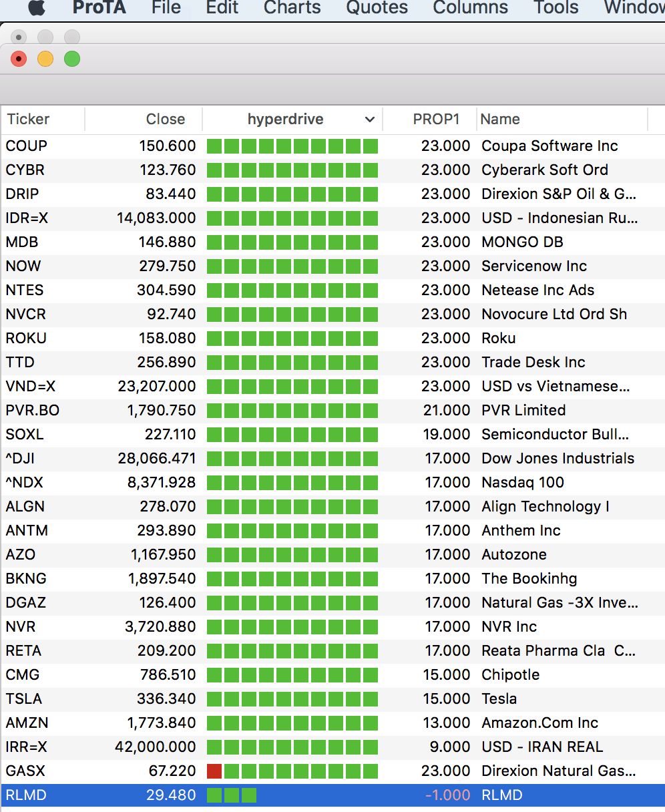This screenshot has width=665, height=812.
Task: Sort by the PROP1 column header
Action: [x=429, y=120]
